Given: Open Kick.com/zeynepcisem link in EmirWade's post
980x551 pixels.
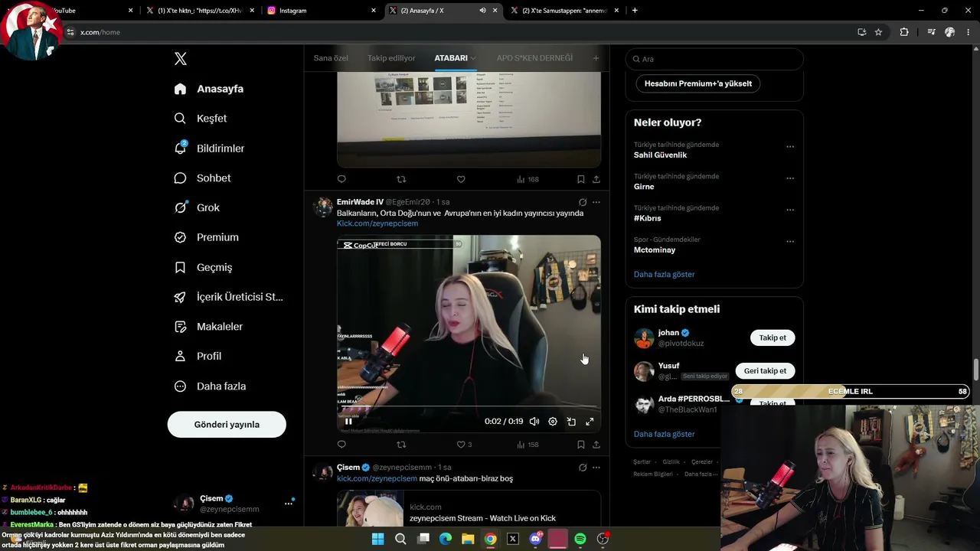Looking at the screenshot, I should (x=377, y=223).
